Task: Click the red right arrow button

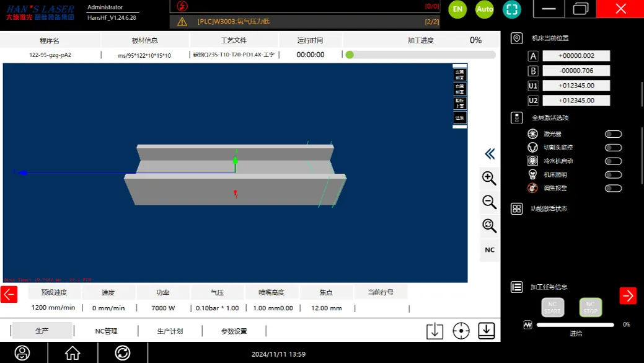Action: tap(628, 295)
